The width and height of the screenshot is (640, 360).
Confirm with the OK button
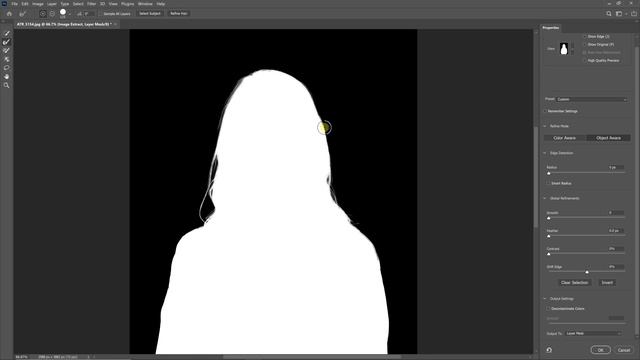coord(600,350)
